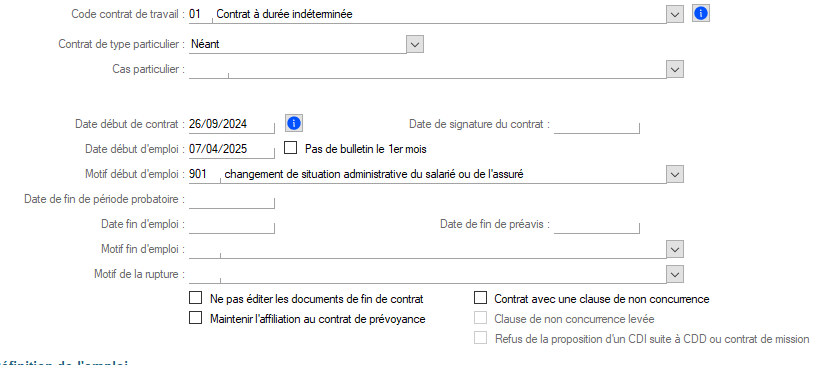The width and height of the screenshot is (830, 365).
Task: Focus the Date fin d'emploi field
Action: tap(232, 224)
